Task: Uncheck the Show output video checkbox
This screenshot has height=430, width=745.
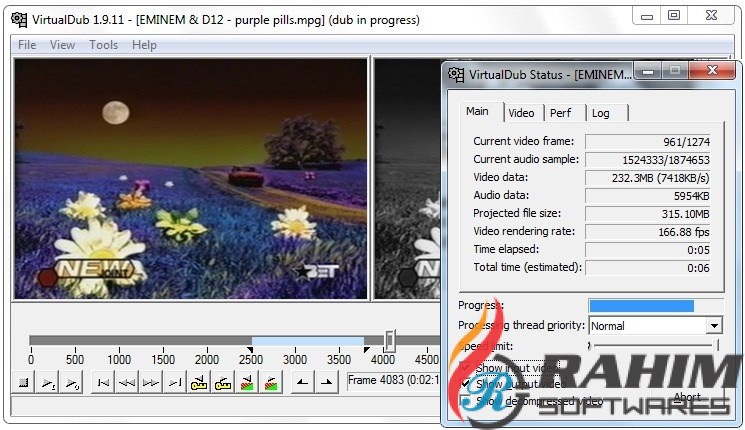Action: (x=466, y=383)
